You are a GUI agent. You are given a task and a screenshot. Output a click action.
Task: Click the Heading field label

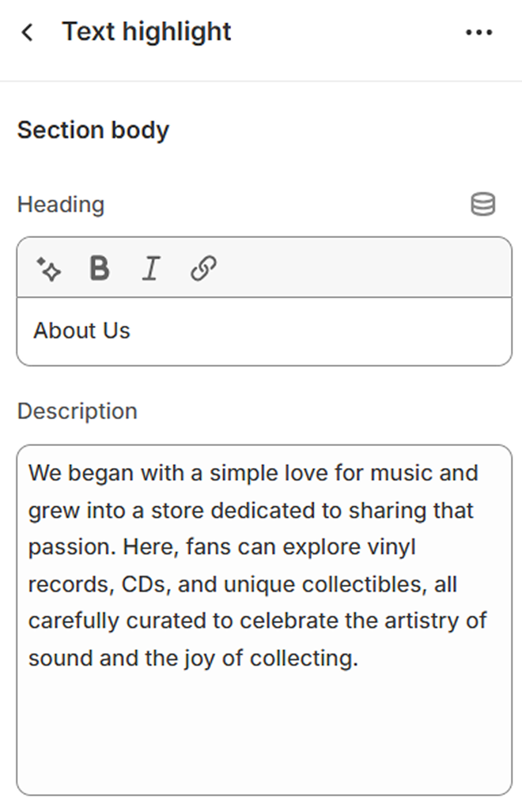61,205
